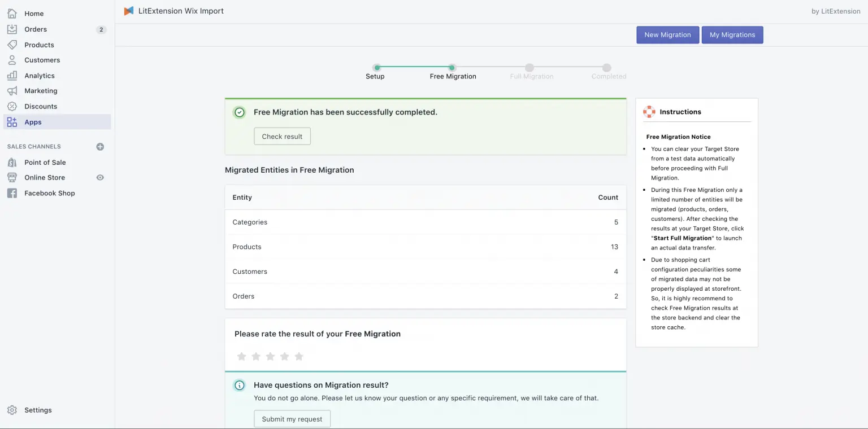Click Submit my request button

pyautogui.click(x=292, y=419)
